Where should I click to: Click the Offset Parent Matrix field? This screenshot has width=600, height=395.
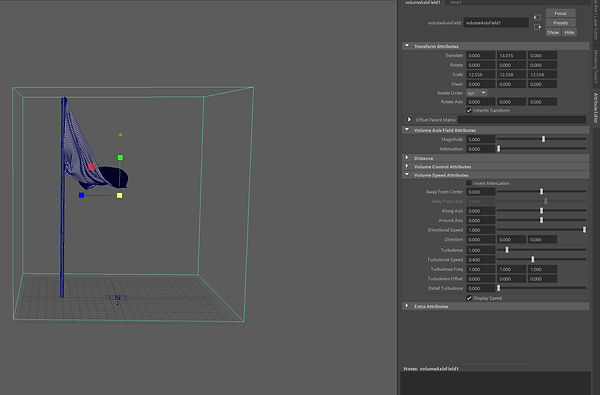point(522,120)
